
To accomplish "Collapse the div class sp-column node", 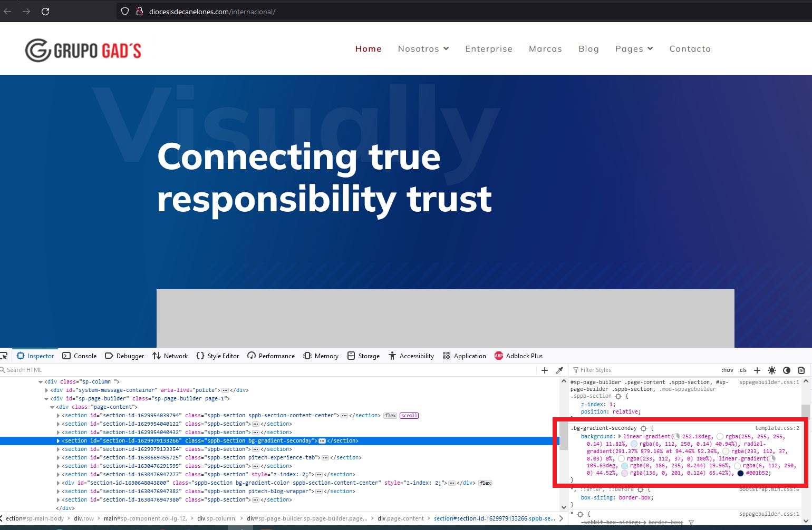I will 41,382.
